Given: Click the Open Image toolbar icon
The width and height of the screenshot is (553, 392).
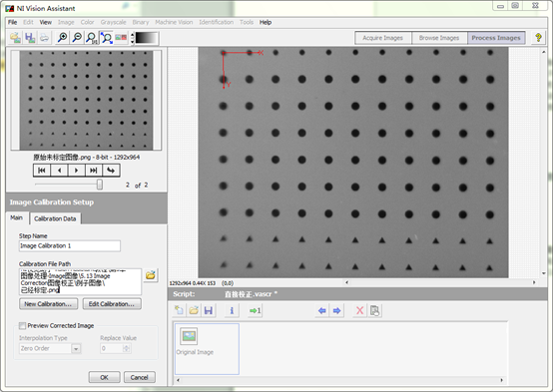Looking at the screenshot, I should [15, 38].
